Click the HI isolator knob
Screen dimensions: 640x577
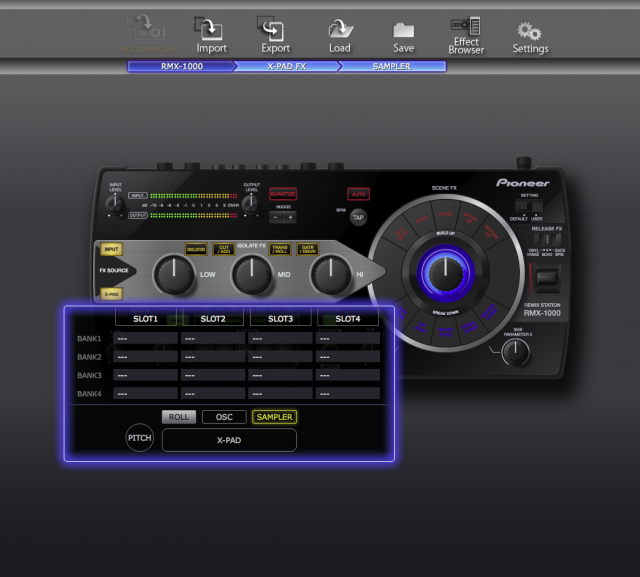point(331,274)
